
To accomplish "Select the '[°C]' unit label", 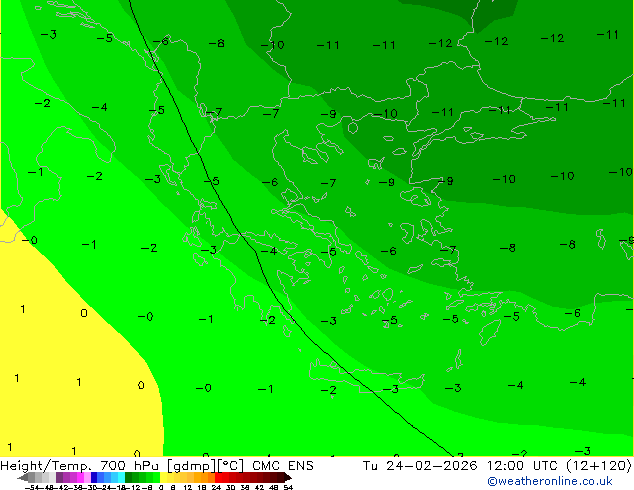I will (x=231, y=466).
